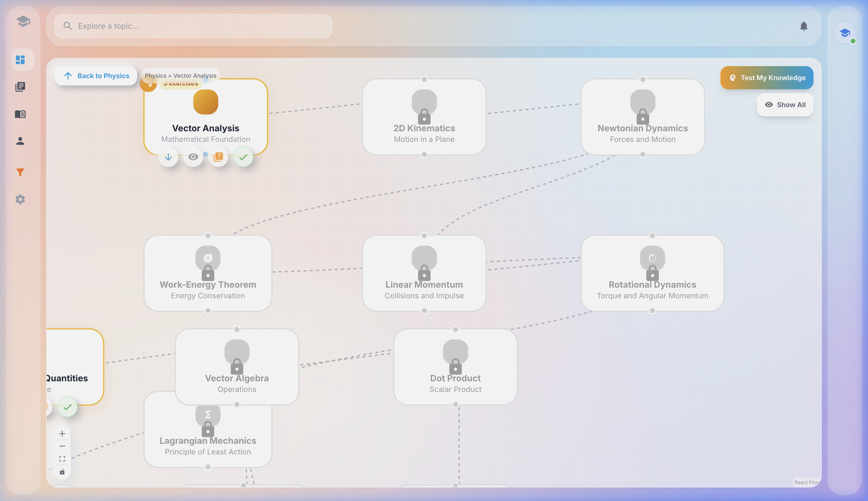Mark Vector Analysis complete with green checkmark
868x501 pixels.
point(243,157)
